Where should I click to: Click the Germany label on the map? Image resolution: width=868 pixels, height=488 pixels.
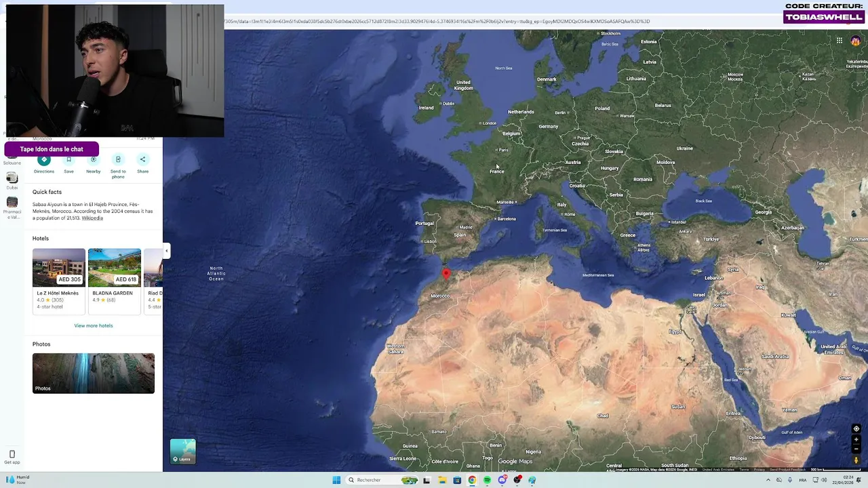tap(548, 126)
